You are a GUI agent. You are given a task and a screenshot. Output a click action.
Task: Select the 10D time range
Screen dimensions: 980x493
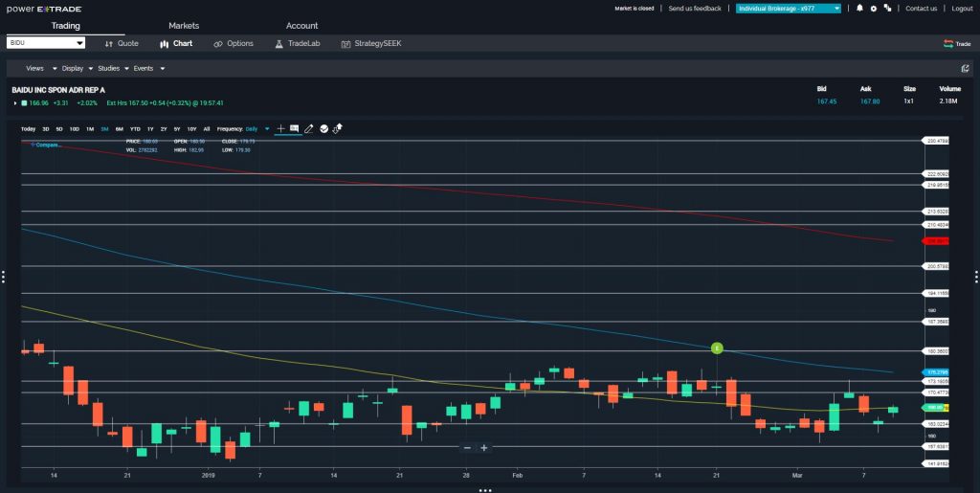(75, 128)
